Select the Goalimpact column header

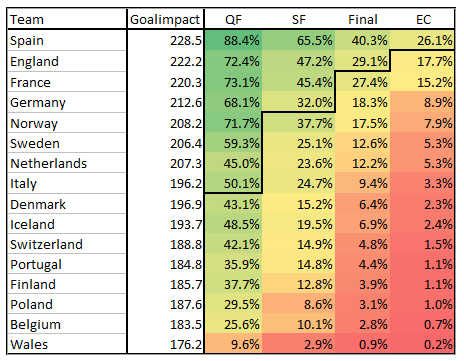click(165, 19)
